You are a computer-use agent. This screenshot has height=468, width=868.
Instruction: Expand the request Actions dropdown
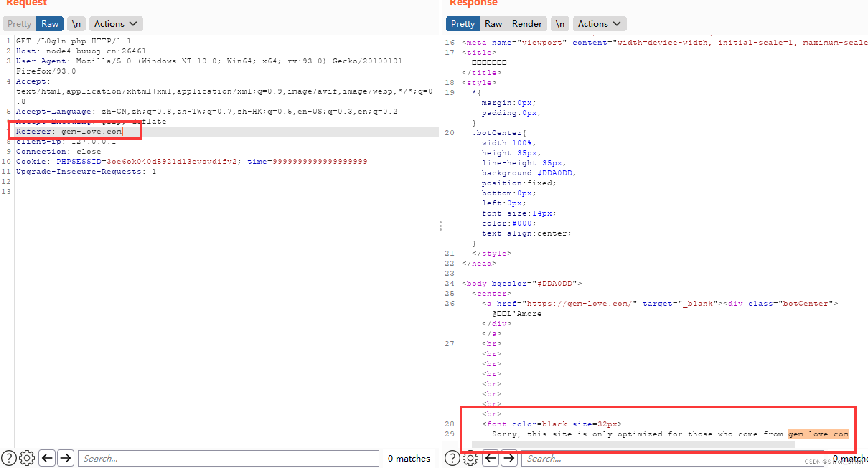116,24
